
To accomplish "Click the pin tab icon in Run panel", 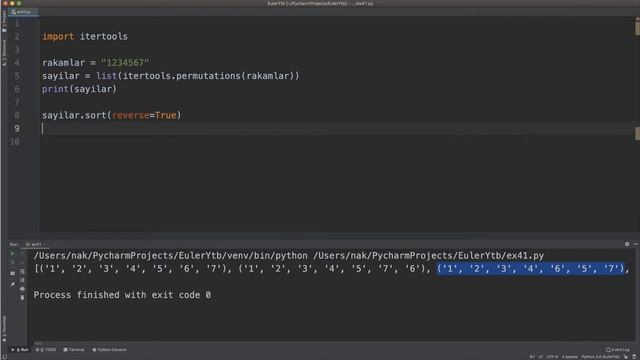I will pyautogui.click(x=12, y=284).
